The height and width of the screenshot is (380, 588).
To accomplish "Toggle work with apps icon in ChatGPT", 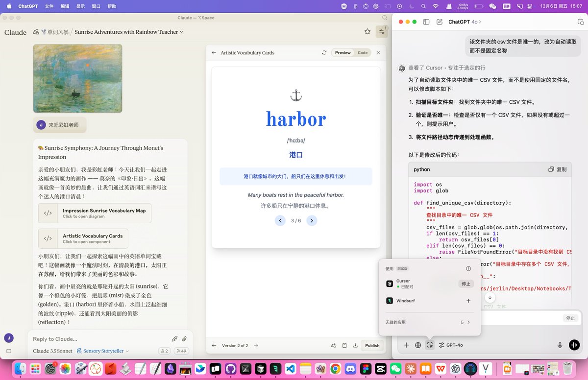I will 430,345.
